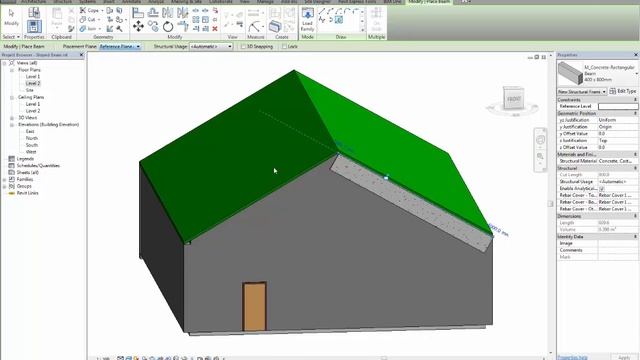Select the Modify arrow tool

pos(11,17)
